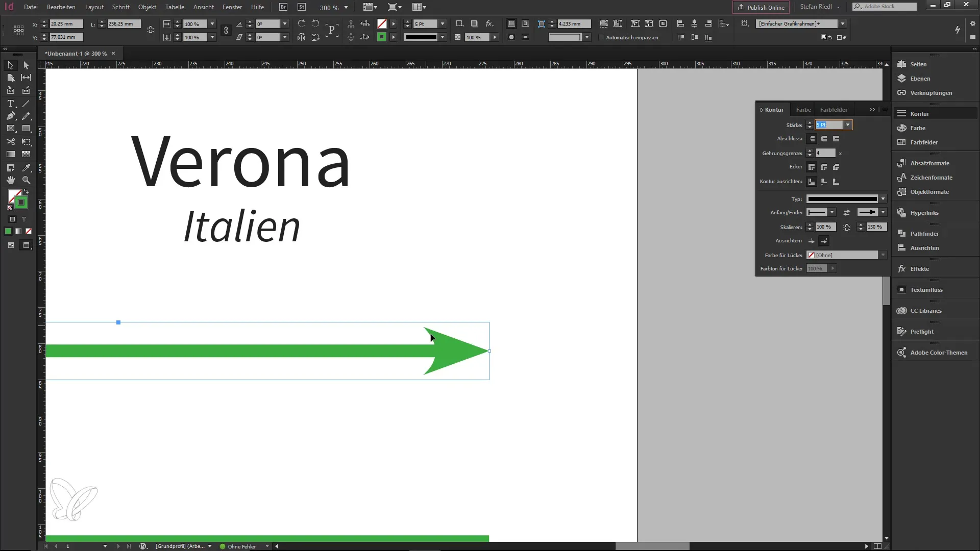Apply the green color button below swatches
Viewport: 980px width, 551px height.
point(8,231)
